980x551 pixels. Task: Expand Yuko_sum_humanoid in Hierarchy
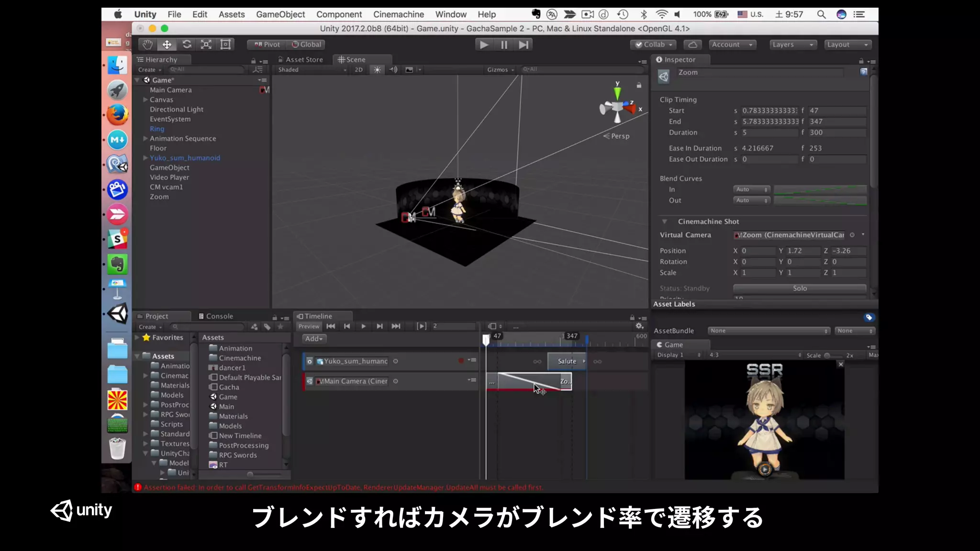pos(145,158)
